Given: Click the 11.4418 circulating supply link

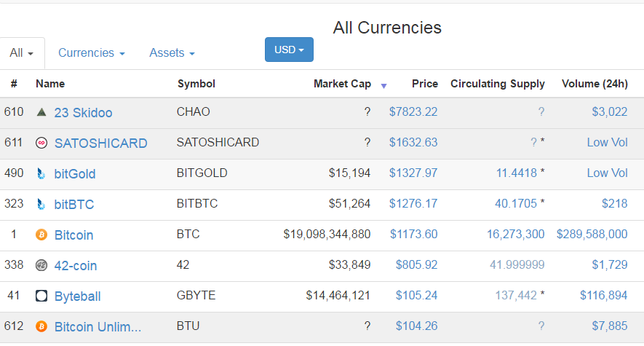Looking at the screenshot, I should [x=516, y=173].
